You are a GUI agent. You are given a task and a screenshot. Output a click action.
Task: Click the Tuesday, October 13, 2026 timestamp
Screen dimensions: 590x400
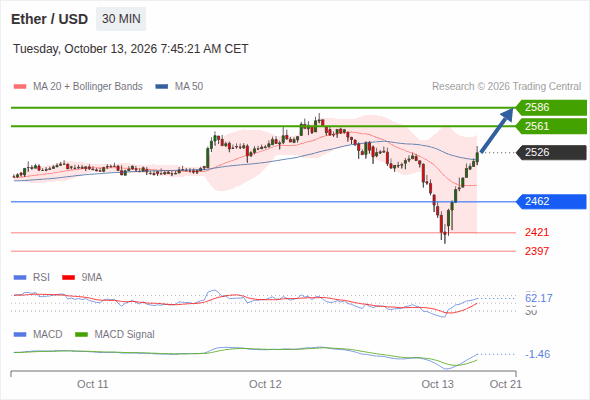(131, 49)
